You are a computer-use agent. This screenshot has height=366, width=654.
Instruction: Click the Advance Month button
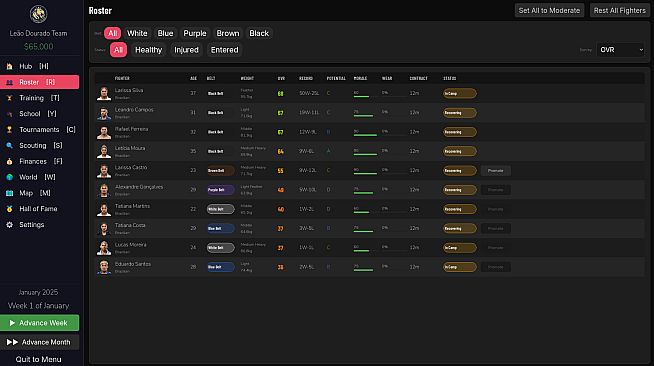pyautogui.click(x=40, y=342)
